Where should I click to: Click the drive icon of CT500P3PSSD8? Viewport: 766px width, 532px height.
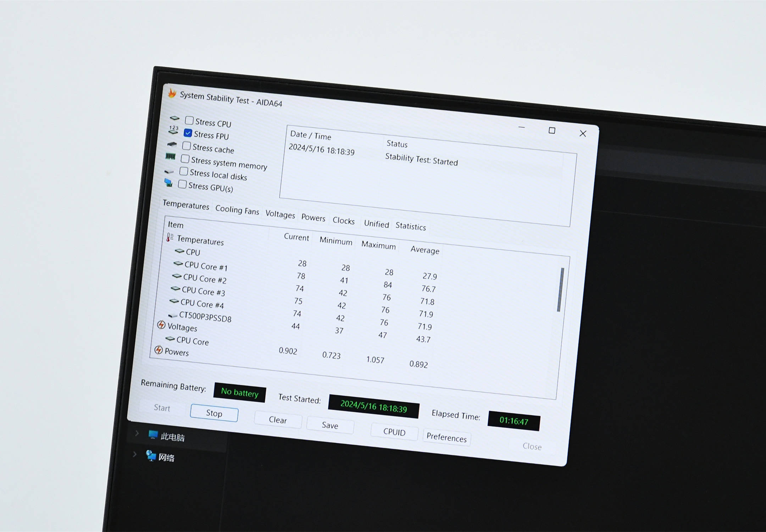coord(173,315)
